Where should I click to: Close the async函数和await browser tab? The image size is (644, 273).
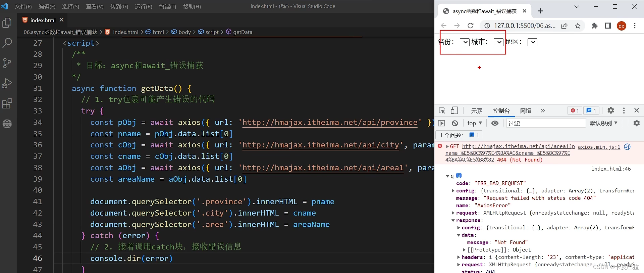[525, 11]
